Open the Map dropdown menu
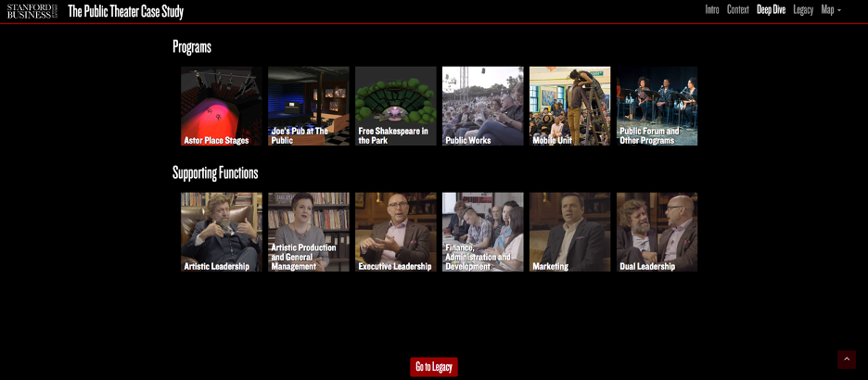 [x=831, y=10]
